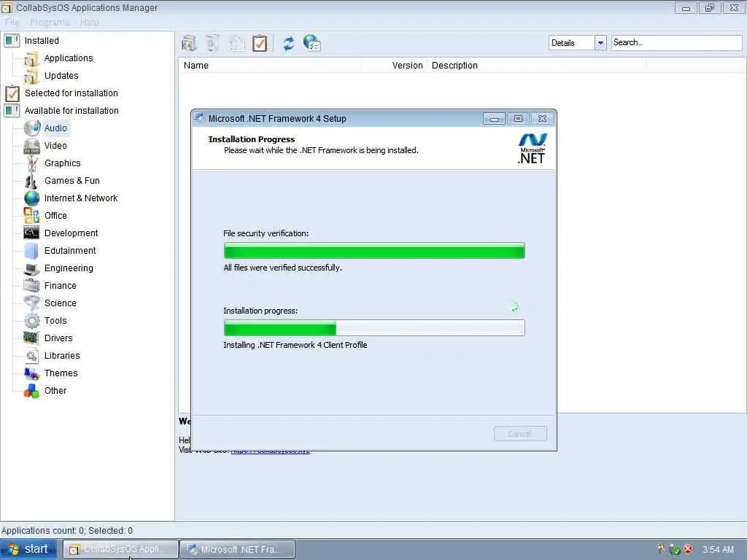Click the Available for installation group icon

(12, 111)
